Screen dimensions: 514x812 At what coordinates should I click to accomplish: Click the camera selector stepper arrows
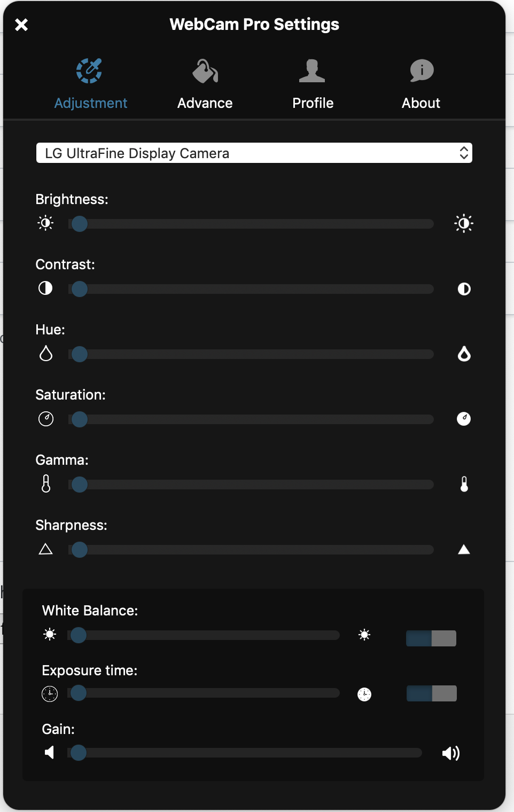[x=464, y=153]
